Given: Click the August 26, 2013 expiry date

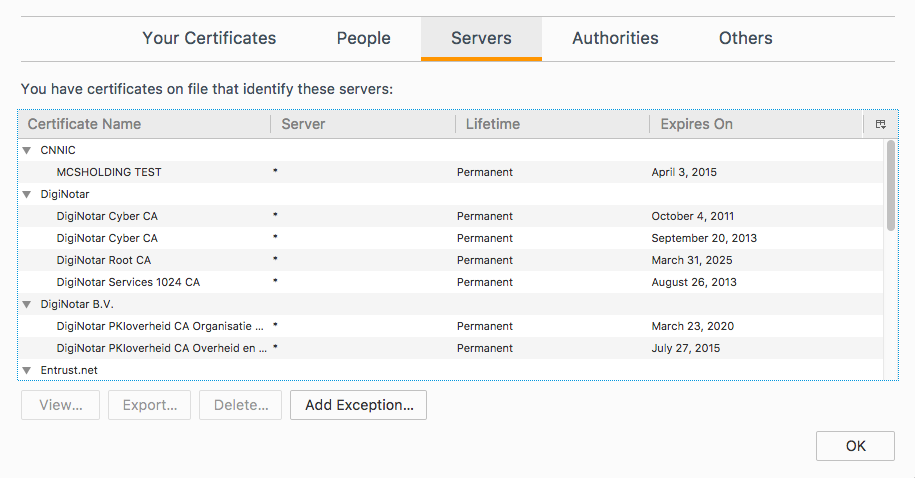Looking at the screenshot, I should pyautogui.click(x=694, y=282).
